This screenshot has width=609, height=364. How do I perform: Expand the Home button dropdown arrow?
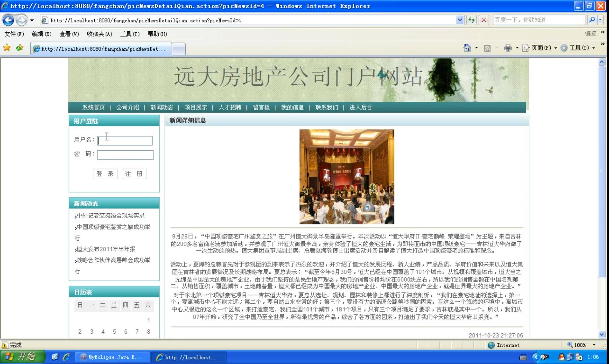(x=476, y=48)
